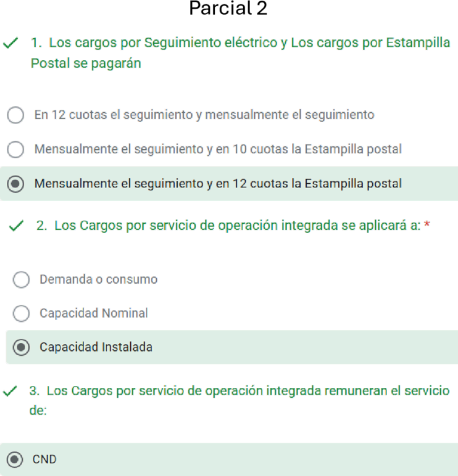Click the green checkmark beside question 1
Screen dimensions: 458x476
coord(10,43)
